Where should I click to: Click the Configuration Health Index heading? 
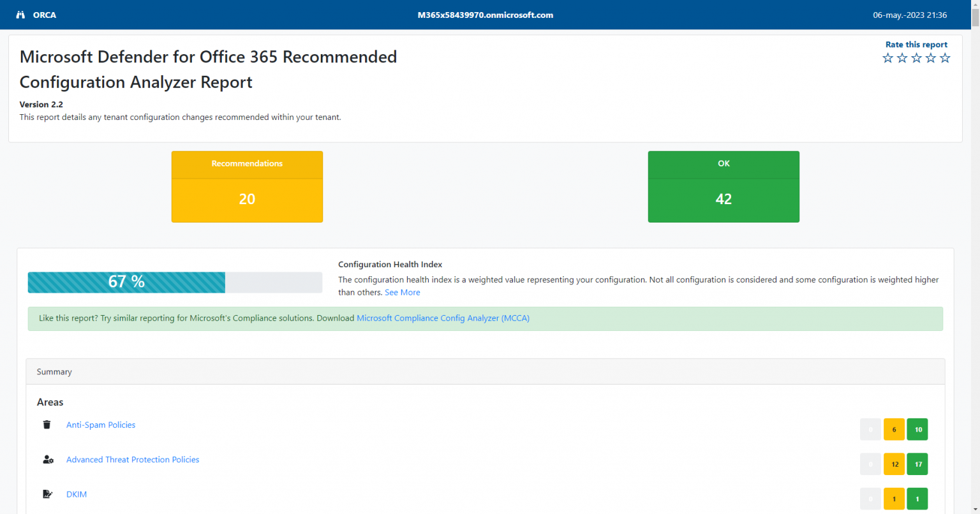[x=390, y=264]
